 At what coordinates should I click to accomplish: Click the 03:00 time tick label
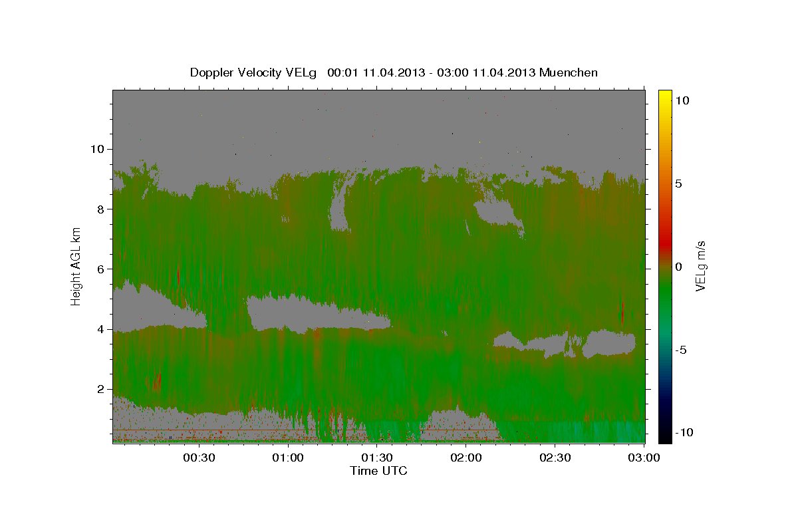(x=644, y=458)
